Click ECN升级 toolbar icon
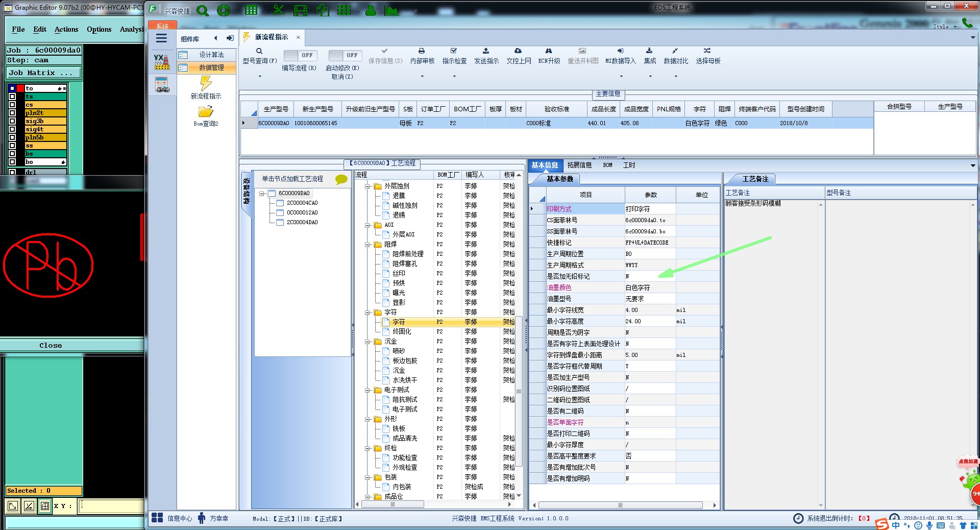The width and height of the screenshot is (980, 530). click(x=549, y=51)
